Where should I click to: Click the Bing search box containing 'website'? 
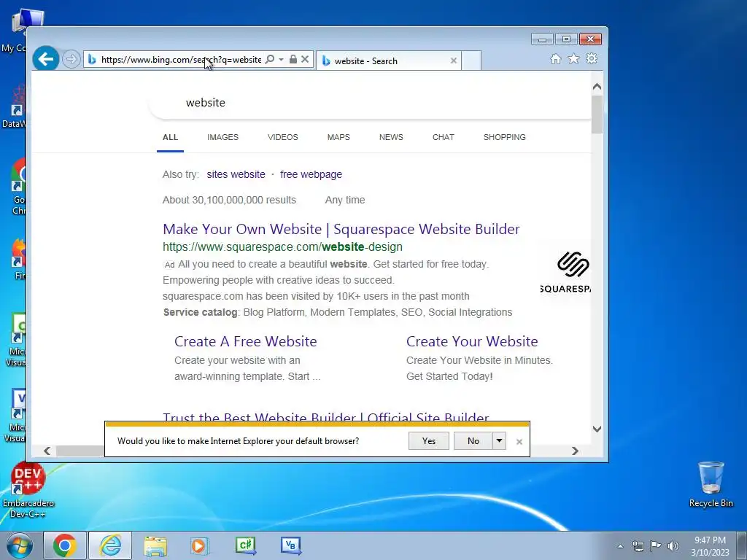pos(369,102)
